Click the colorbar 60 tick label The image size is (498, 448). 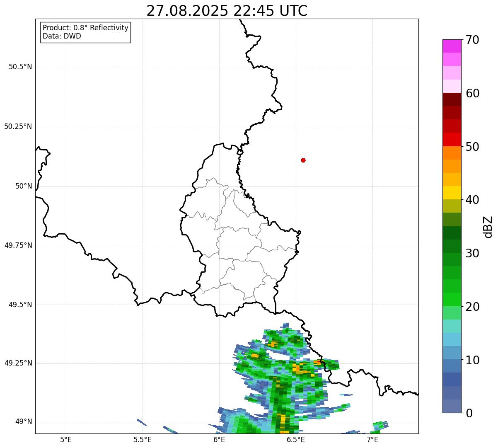(472, 93)
